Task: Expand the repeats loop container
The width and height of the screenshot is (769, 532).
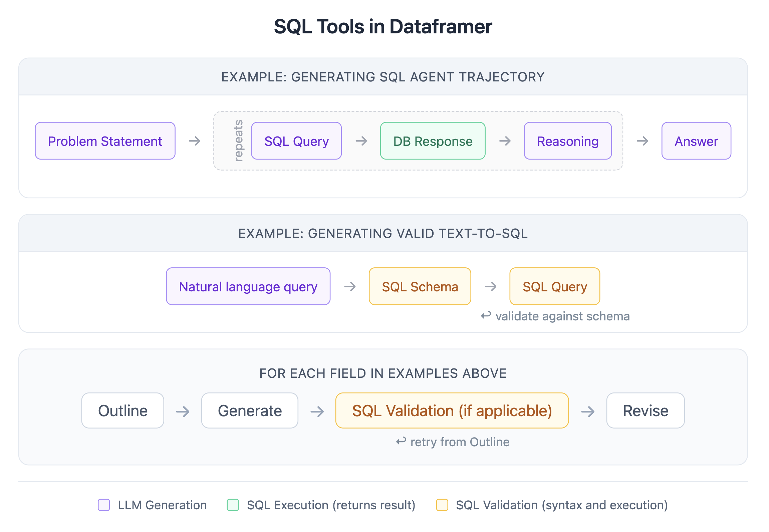Action: 238,141
